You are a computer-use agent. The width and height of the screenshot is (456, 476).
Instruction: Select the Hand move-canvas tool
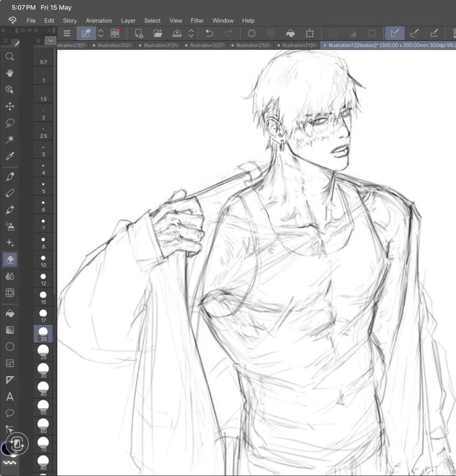click(10, 73)
